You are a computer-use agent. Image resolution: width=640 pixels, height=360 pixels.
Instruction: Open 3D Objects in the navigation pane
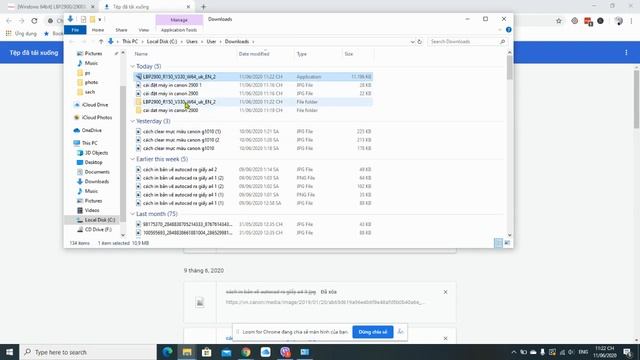(x=96, y=153)
